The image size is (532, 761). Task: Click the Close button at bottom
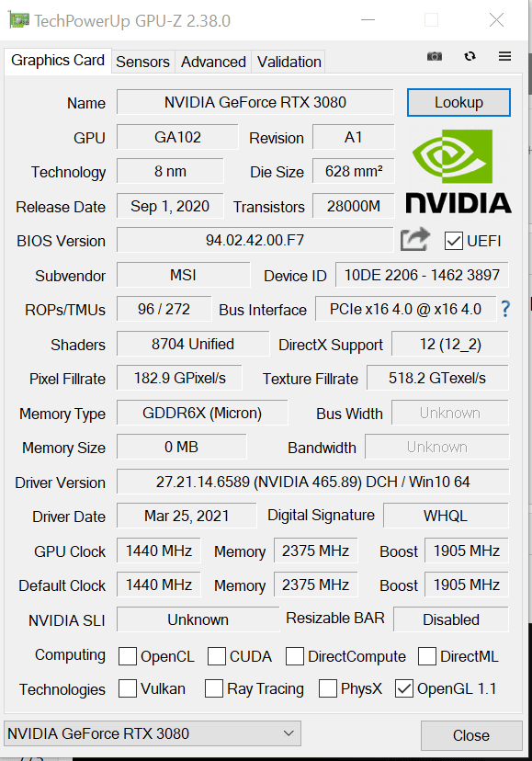pos(470,735)
